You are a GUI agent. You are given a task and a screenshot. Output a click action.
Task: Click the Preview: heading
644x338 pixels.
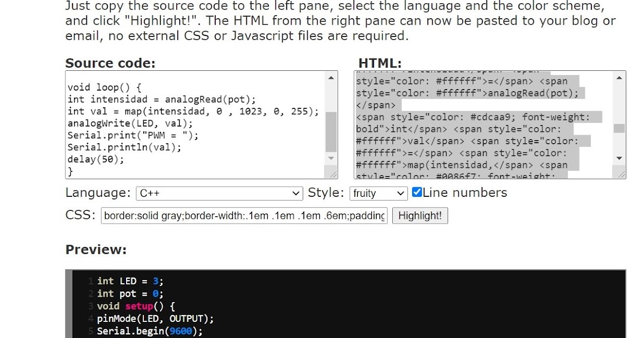pos(95,249)
